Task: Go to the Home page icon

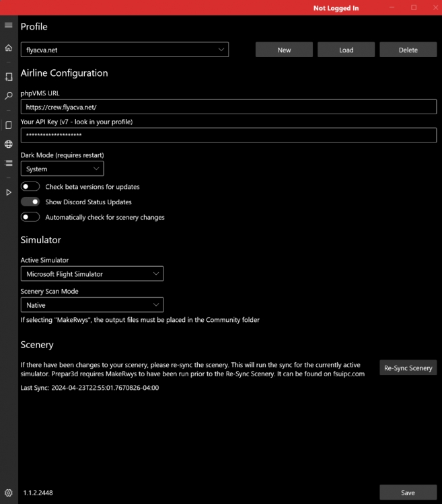Action: coord(9,48)
